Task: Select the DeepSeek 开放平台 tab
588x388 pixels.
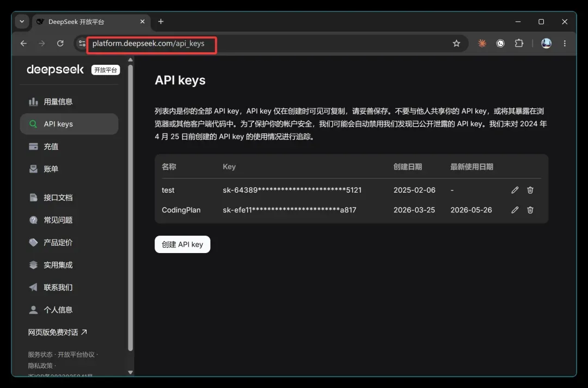Action: point(91,22)
